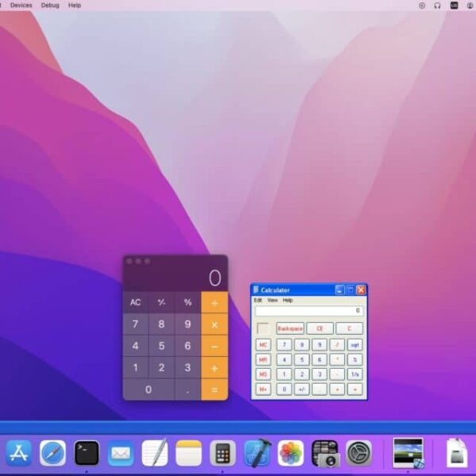Click the Calculator dock icon
Screen dimensions: 476x476
tap(222, 453)
